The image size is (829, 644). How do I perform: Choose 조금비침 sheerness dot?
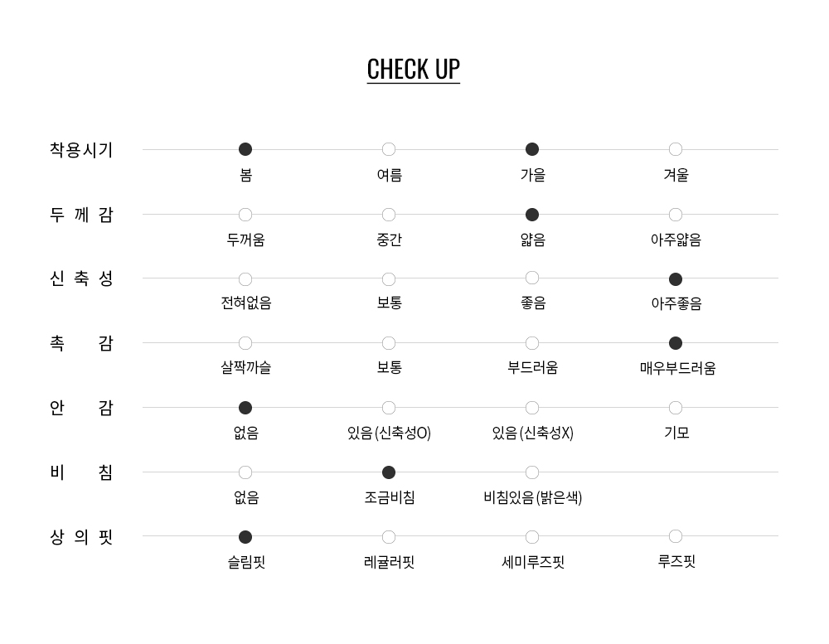pos(389,472)
